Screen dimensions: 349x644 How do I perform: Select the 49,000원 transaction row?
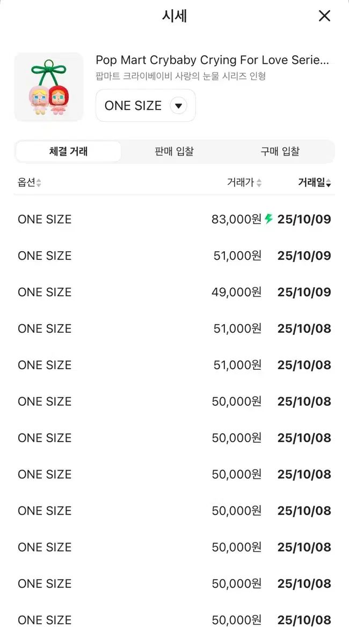point(174,292)
